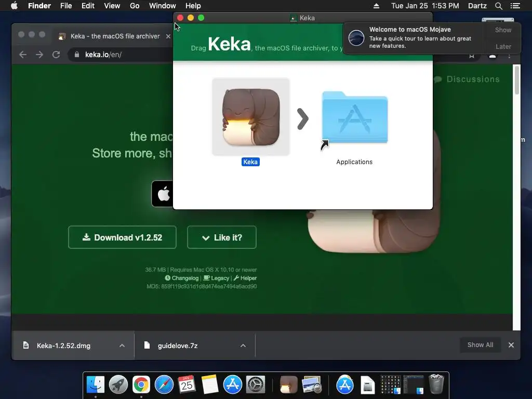Select the Keka app icon in installer
Viewport: 532px width, 399px height.
click(251, 117)
